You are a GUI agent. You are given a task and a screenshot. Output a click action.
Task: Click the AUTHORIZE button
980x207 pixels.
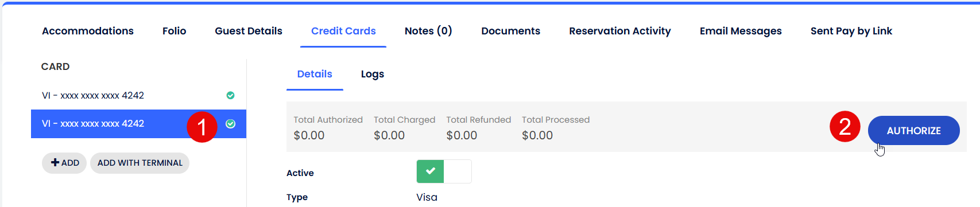point(914,131)
